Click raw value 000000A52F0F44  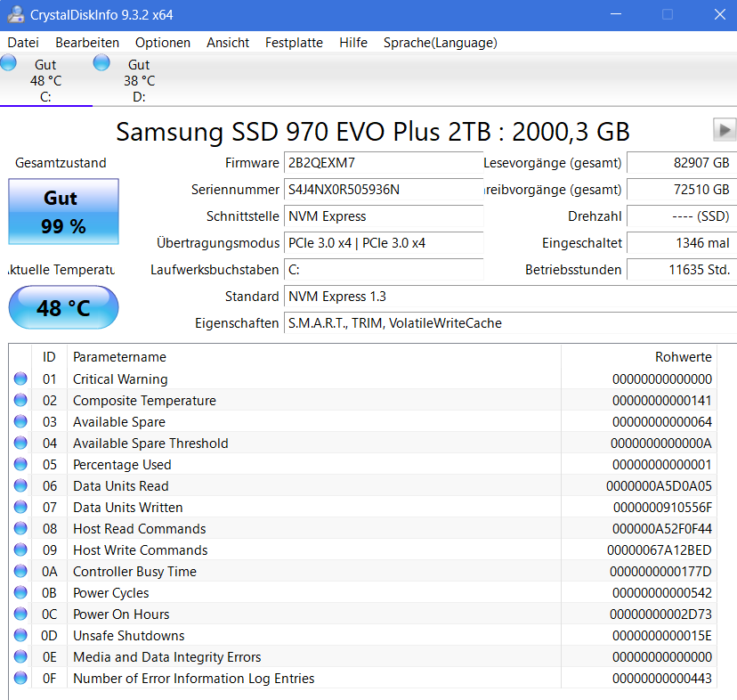point(662,529)
